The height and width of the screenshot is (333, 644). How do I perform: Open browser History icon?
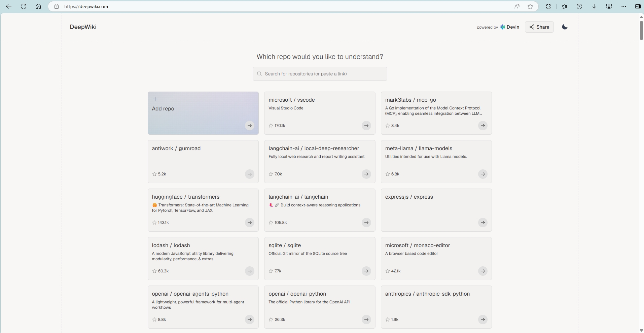pos(579,6)
